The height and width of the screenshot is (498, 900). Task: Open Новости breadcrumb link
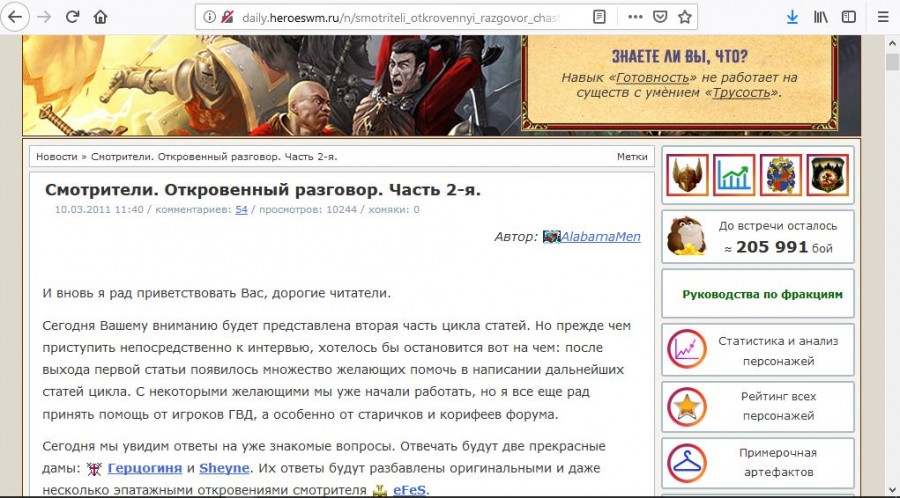pyautogui.click(x=56, y=157)
